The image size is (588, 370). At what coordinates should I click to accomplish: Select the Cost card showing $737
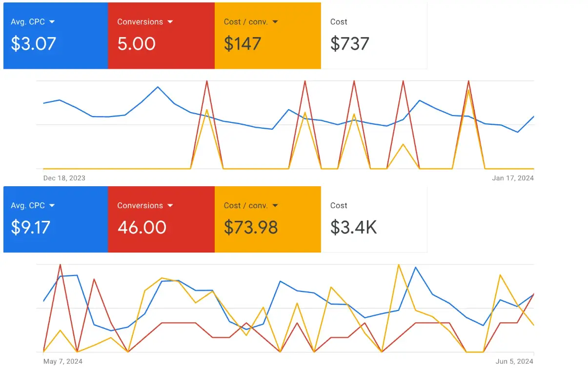[374, 35]
